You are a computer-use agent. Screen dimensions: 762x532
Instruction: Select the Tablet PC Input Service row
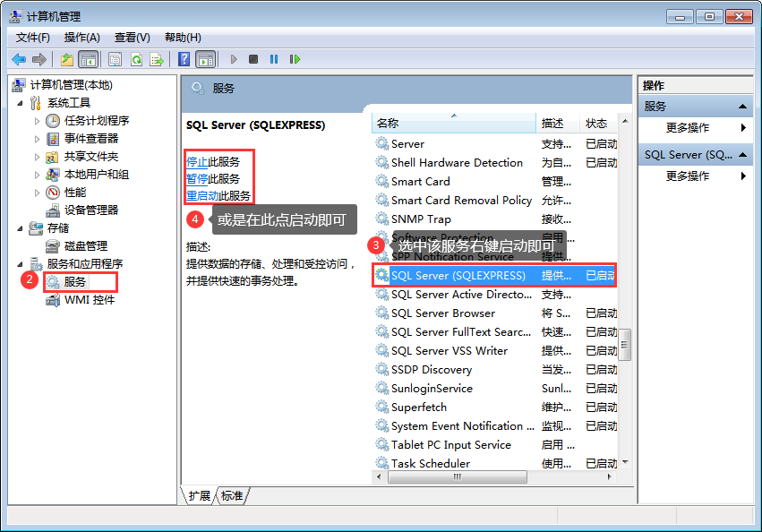point(496,444)
